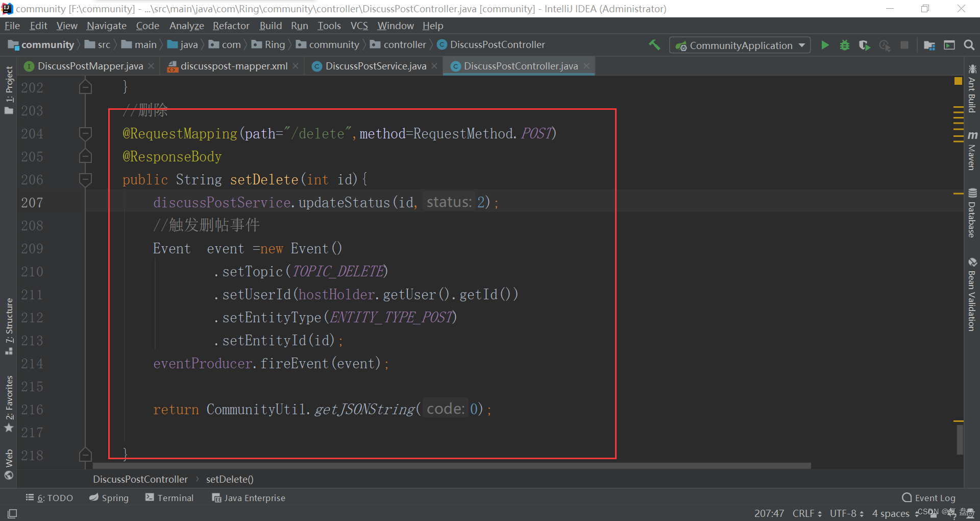Click the yellow inspection indicator square
Viewport: 980px width, 521px height.
pos(958,81)
